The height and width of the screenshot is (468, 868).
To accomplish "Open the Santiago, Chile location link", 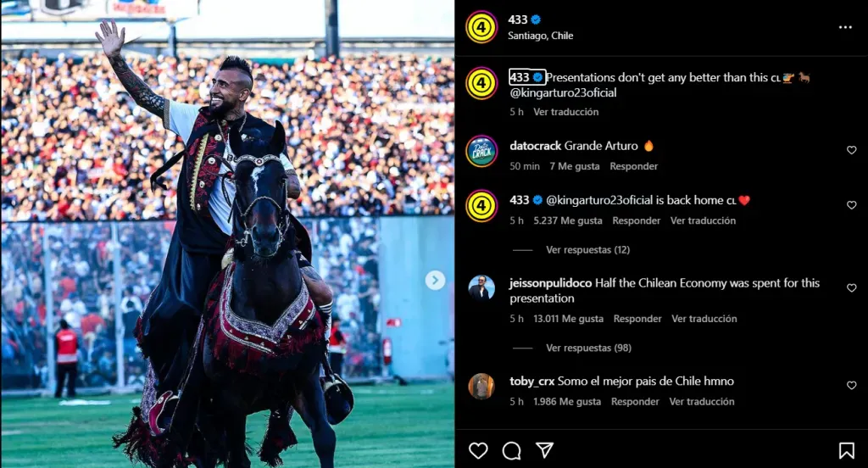I will point(540,36).
